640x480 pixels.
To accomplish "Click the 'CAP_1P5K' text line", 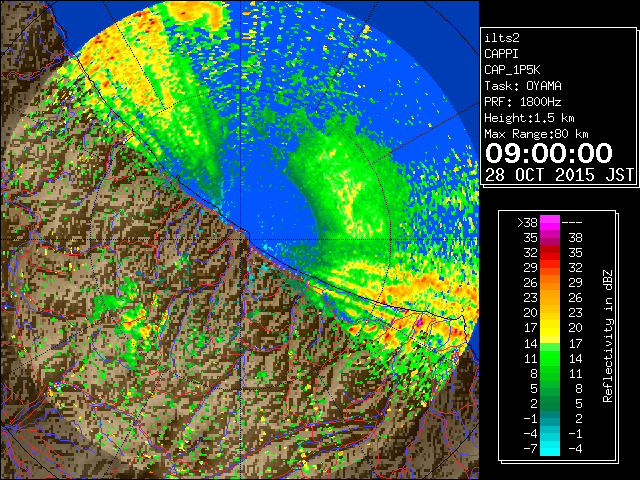I will [x=512, y=70].
